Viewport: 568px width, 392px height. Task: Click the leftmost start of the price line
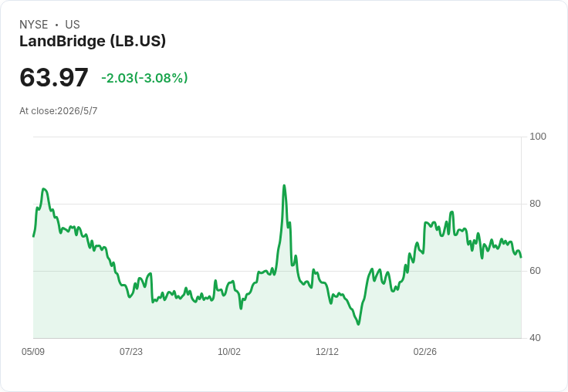coord(34,236)
